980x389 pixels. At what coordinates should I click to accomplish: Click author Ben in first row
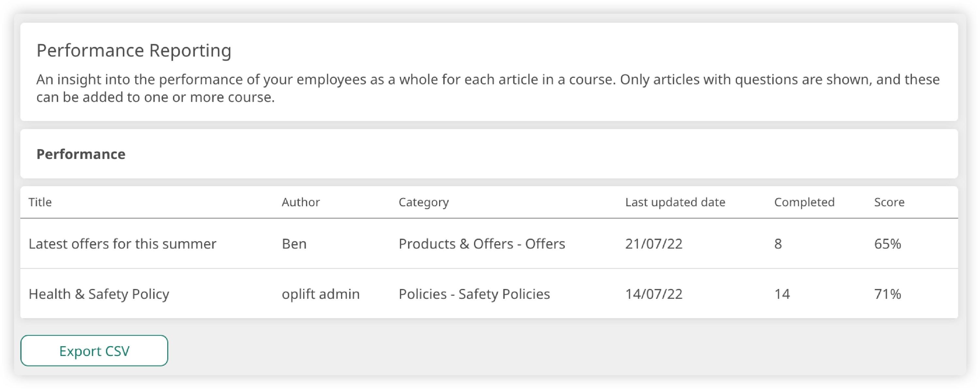coord(294,244)
